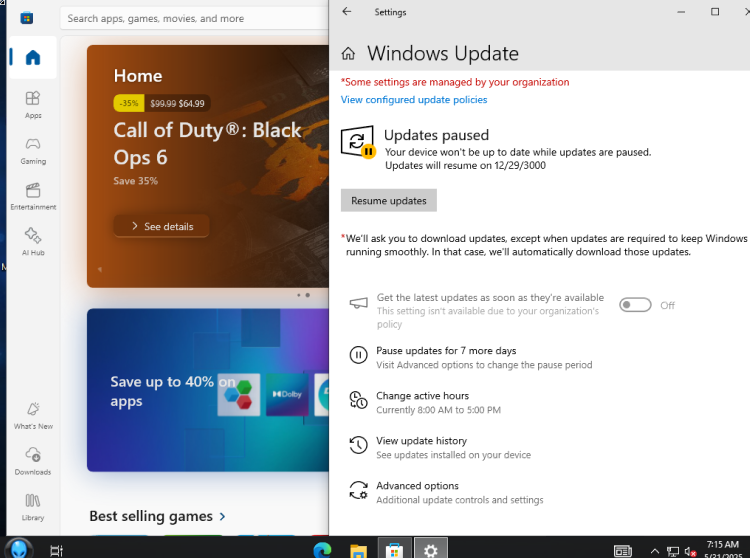The image size is (750, 558).
Task: Open What's New in Microsoft Store
Action: (x=33, y=416)
